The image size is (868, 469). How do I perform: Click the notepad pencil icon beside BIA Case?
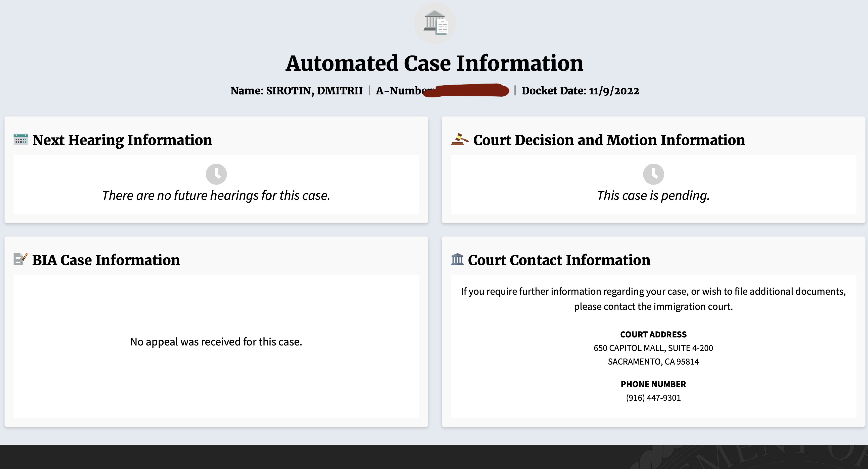coord(20,259)
